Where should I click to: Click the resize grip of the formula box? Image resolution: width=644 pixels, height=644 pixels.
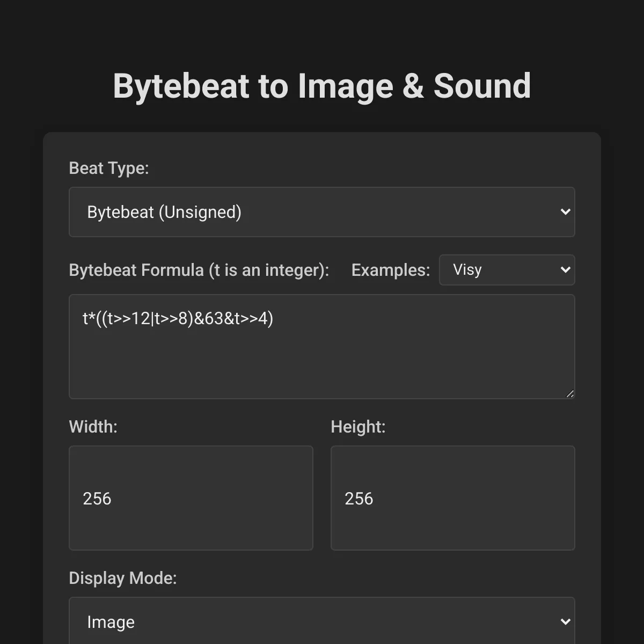[x=569, y=393]
